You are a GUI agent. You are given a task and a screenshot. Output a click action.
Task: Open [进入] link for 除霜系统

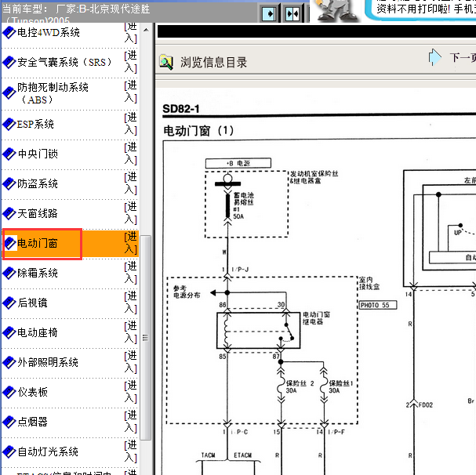tap(131, 273)
